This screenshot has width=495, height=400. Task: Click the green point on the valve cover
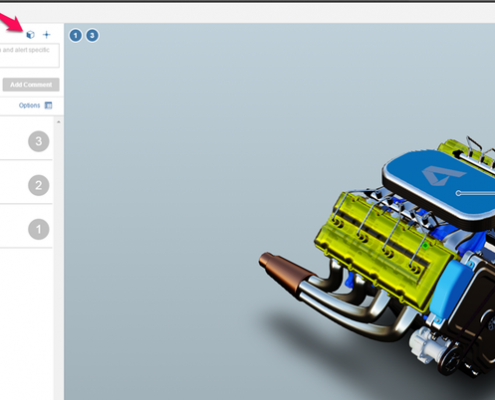425,246
